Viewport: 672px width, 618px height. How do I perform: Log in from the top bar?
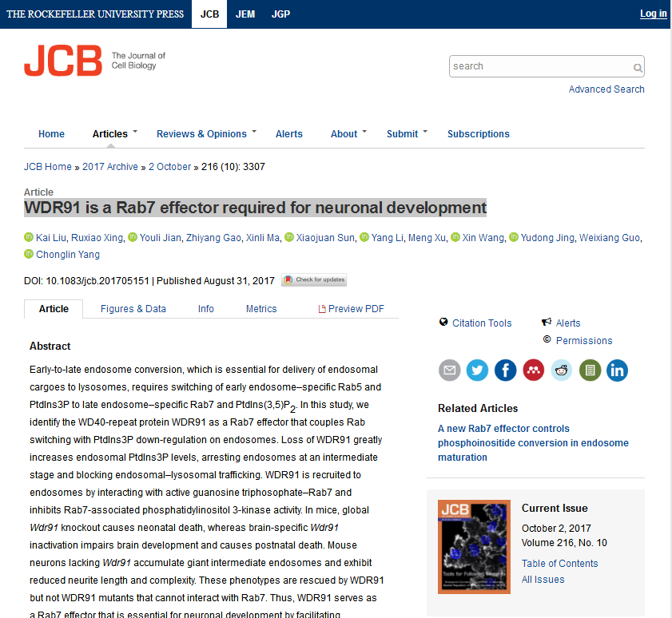(x=653, y=14)
